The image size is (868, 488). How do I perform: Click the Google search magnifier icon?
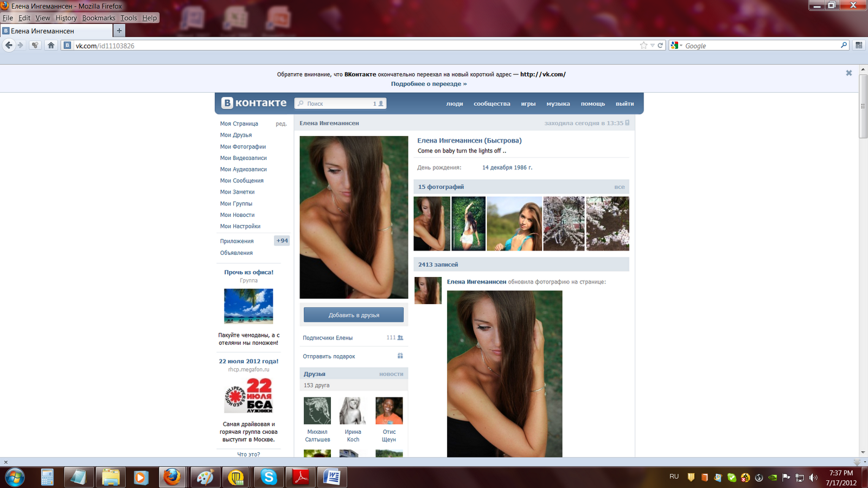[x=844, y=46]
